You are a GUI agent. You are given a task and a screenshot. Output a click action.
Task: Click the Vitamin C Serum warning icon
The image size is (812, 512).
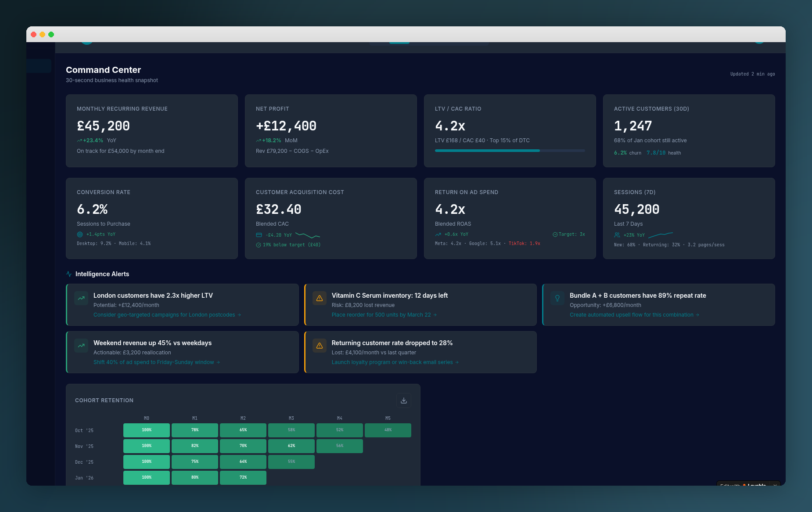(x=320, y=298)
